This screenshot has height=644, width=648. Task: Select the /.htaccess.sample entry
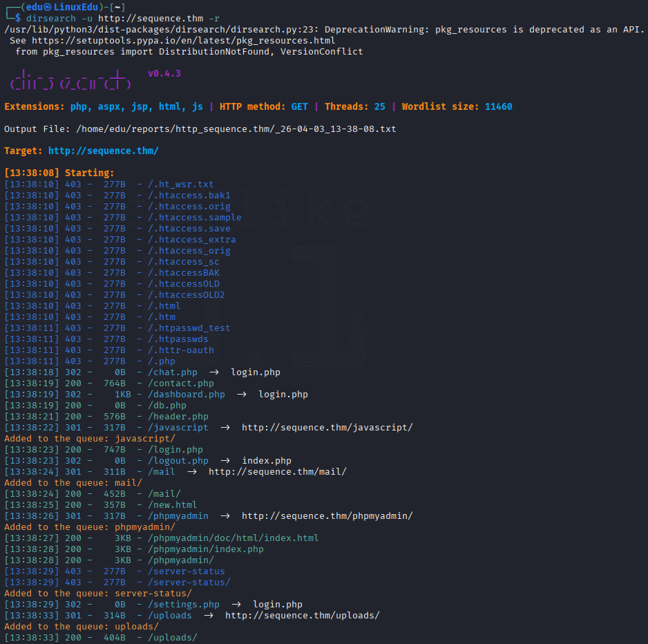[x=195, y=218]
